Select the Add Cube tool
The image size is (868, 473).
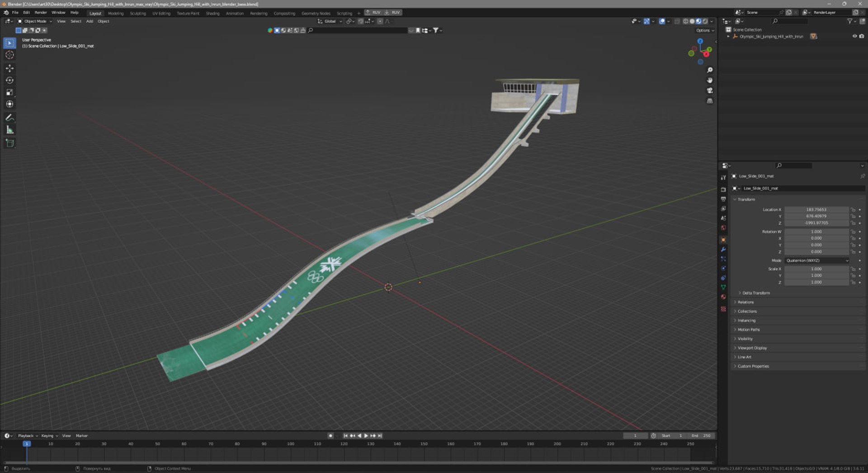[9, 143]
